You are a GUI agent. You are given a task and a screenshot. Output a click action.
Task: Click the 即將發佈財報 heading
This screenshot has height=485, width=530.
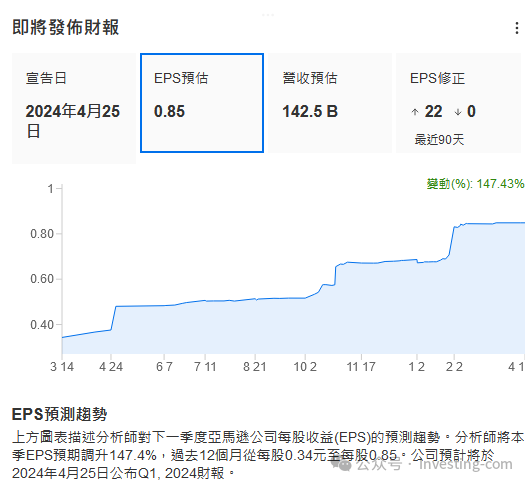(x=66, y=28)
